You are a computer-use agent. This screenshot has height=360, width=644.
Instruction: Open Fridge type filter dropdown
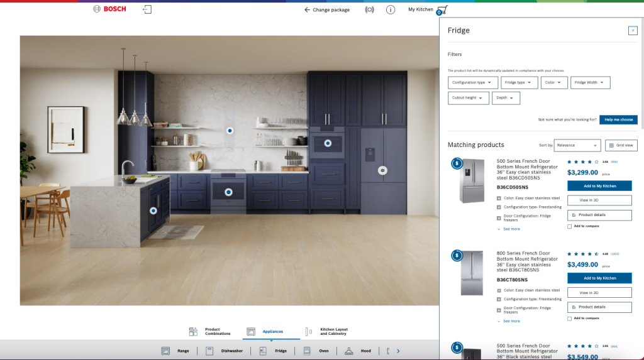click(519, 82)
